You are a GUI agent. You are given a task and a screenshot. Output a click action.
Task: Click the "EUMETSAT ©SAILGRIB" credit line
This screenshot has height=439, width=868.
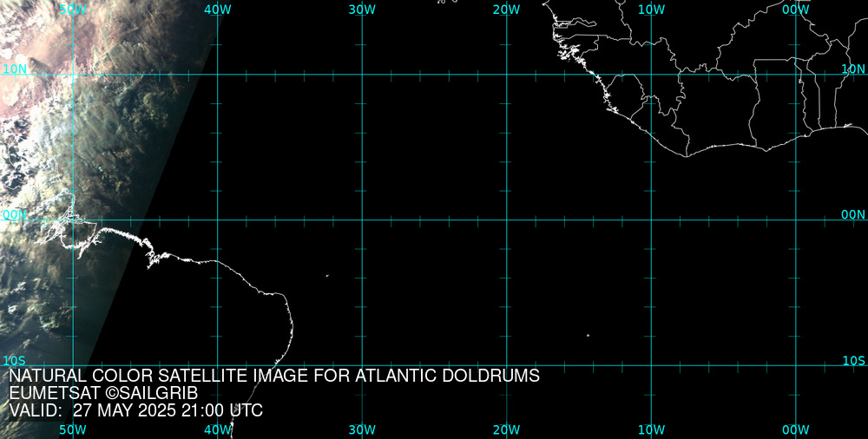click(103, 394)
